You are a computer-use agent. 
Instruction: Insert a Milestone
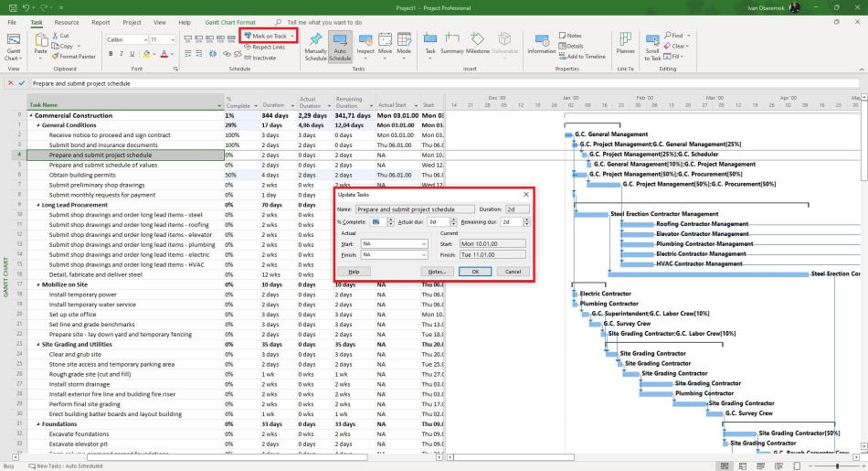(x=477, y=44)
